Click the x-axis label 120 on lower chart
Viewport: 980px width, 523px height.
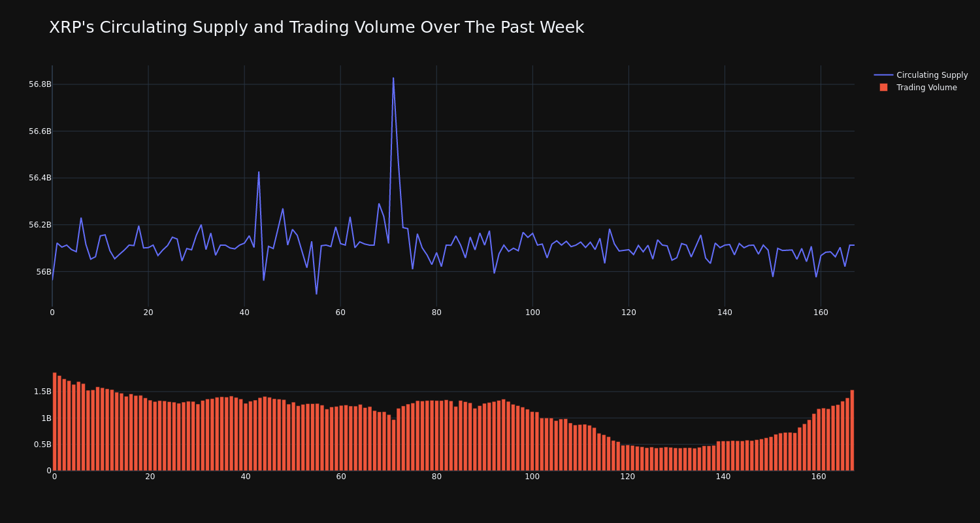tap(628, 477)
